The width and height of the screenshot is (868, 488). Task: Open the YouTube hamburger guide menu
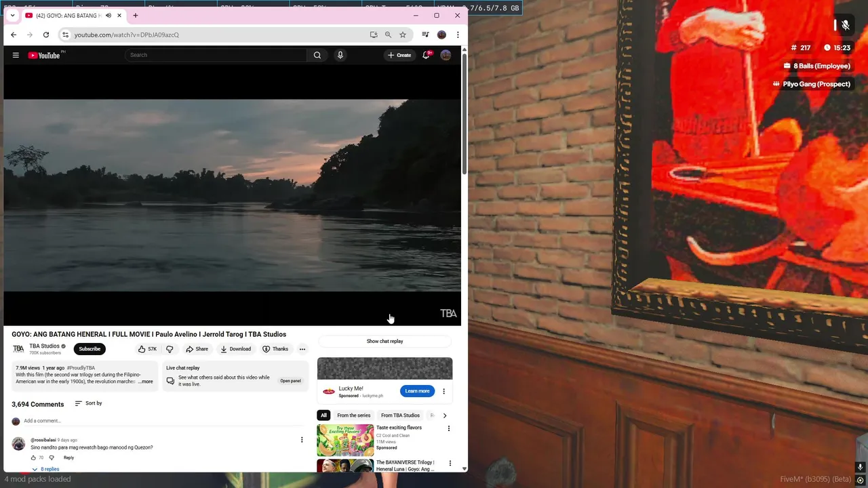16,55
